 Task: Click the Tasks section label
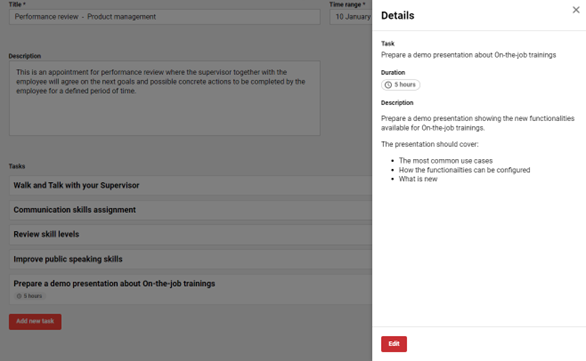coord(17,166)
